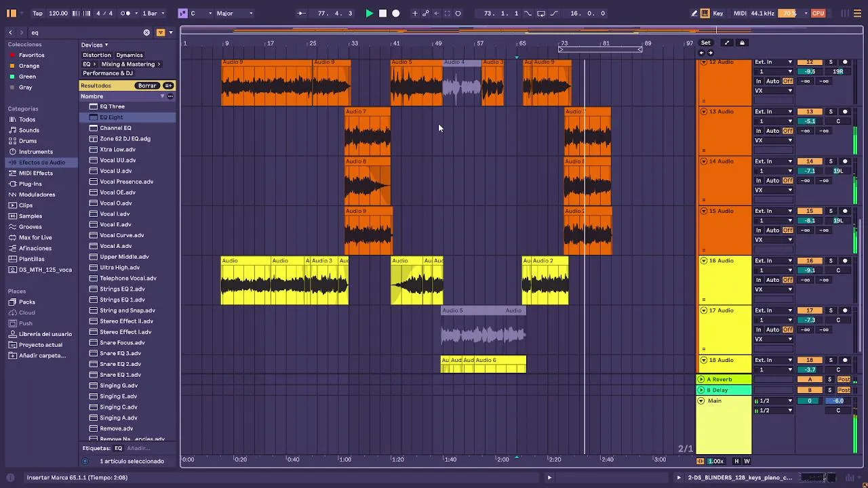Screen dimensions: 868x488
Task: Select the Green collection
Action: point(27,77)
